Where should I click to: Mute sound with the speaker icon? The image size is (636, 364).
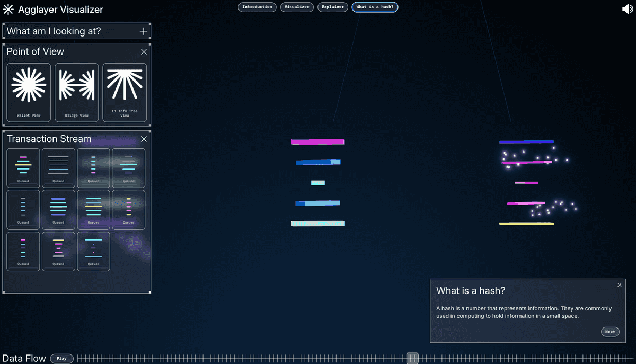(628, 9)
